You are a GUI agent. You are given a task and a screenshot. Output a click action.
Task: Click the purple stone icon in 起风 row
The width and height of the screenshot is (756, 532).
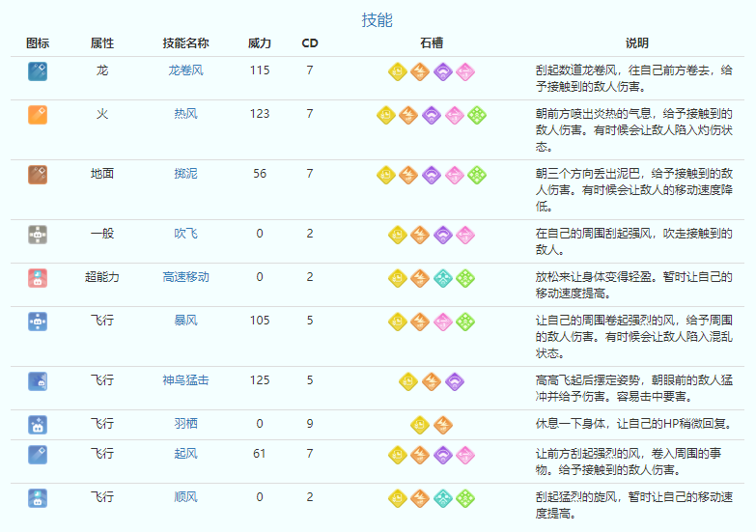coord(442,455)
